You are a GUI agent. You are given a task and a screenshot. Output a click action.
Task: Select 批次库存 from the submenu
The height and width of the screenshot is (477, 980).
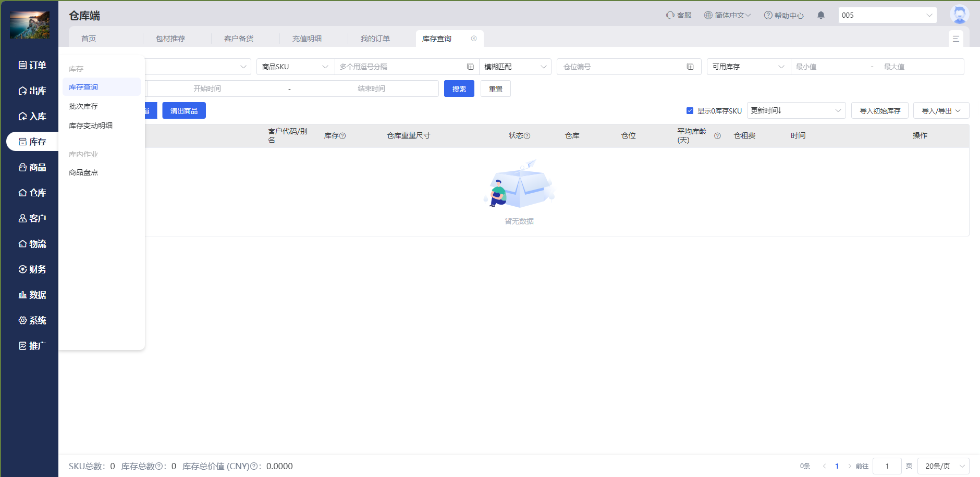point(83,106)
